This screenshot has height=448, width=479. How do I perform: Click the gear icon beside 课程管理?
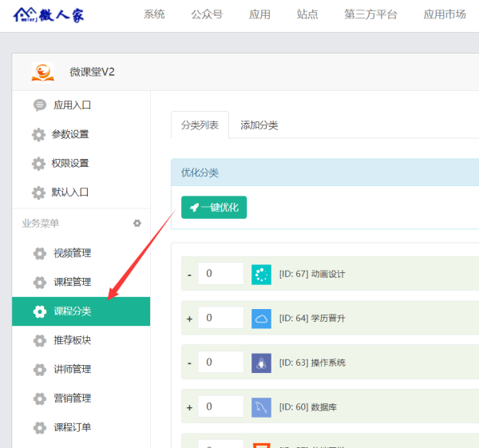(40, 283)
